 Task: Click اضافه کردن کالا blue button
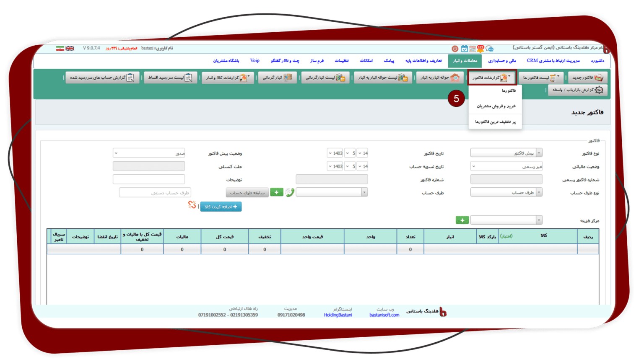(x=221, y=207)
